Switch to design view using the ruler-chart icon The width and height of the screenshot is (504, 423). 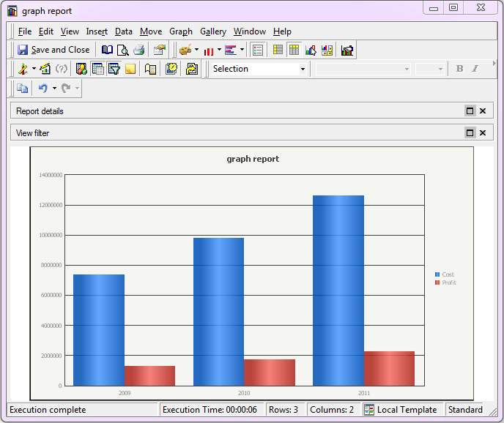tap(45, 69)
